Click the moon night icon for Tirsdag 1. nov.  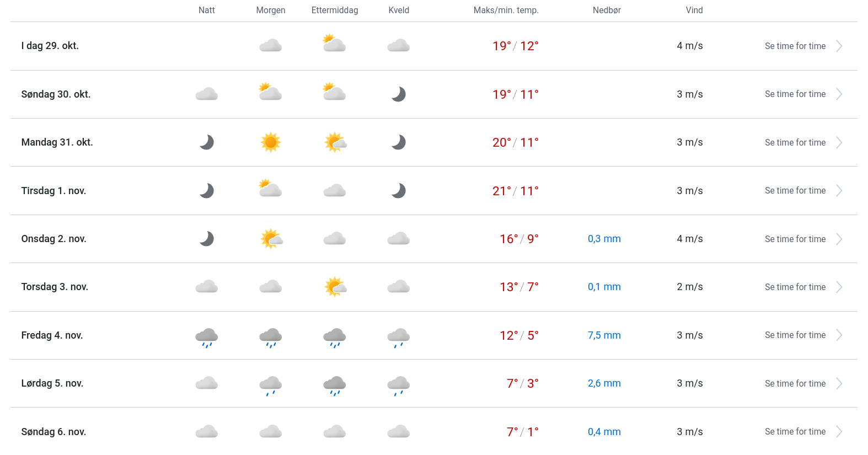pos(207,191)
